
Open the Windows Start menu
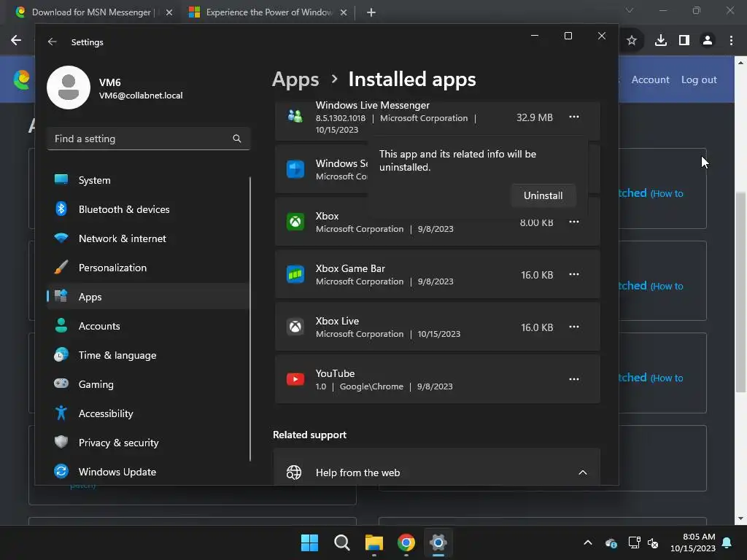pyautogui.click(x=309, y=542)
